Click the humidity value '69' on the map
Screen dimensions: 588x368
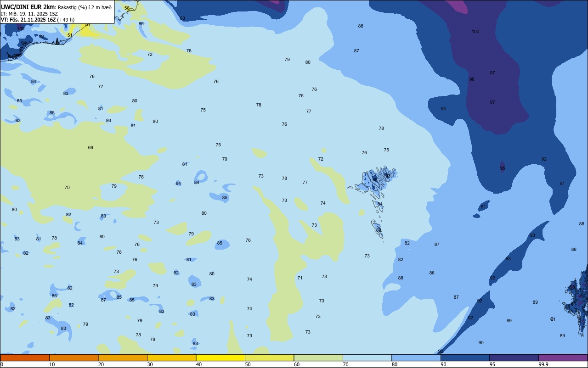(90, 147)
